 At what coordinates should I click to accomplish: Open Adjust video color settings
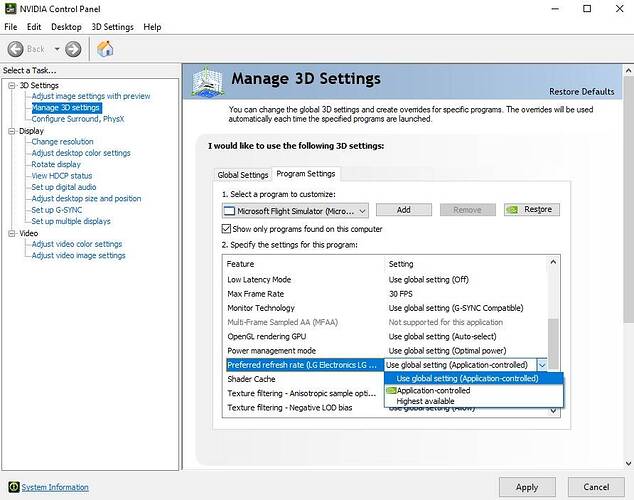click(x=77, y=244)
